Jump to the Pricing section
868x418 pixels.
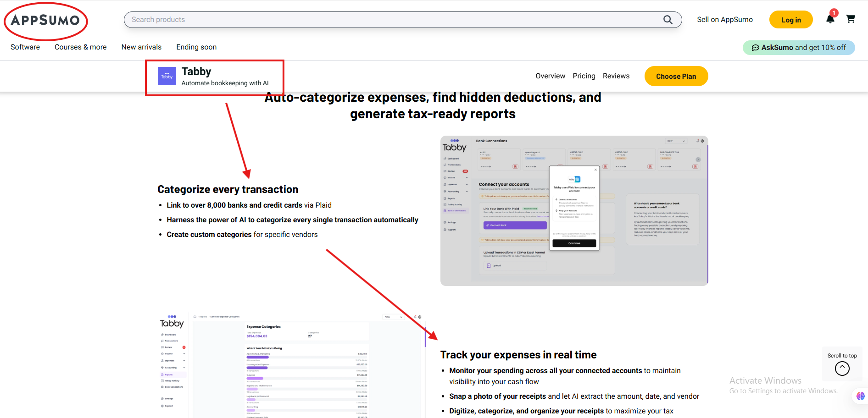(584, 76)
